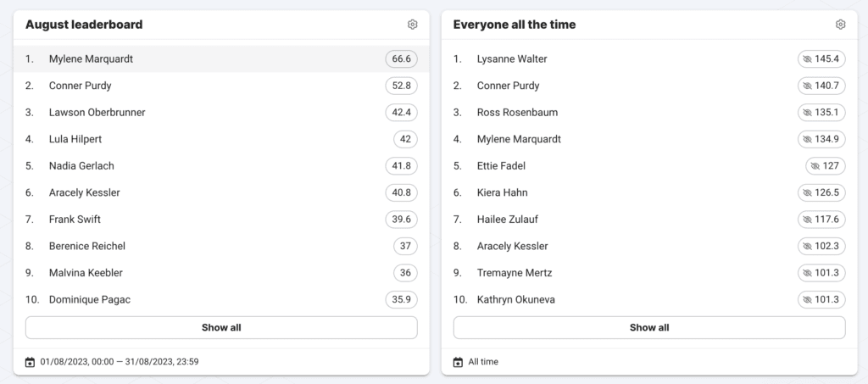Click eye icon on Kiera Hahn's 126.5 score

coord(806,193)
